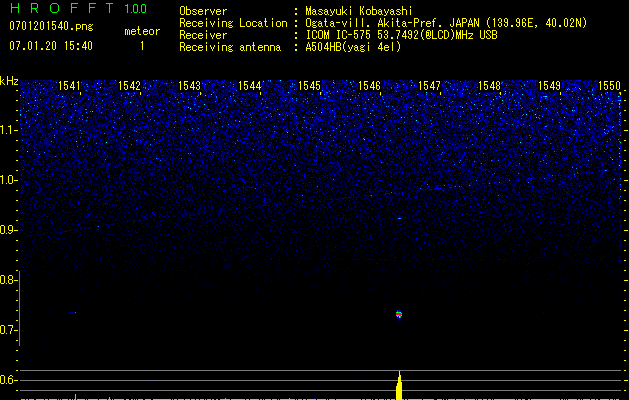The width and height of the screenshot is (629, 400).
Task: Click the yellow signal intensity spike
Action: coord(400,387)
